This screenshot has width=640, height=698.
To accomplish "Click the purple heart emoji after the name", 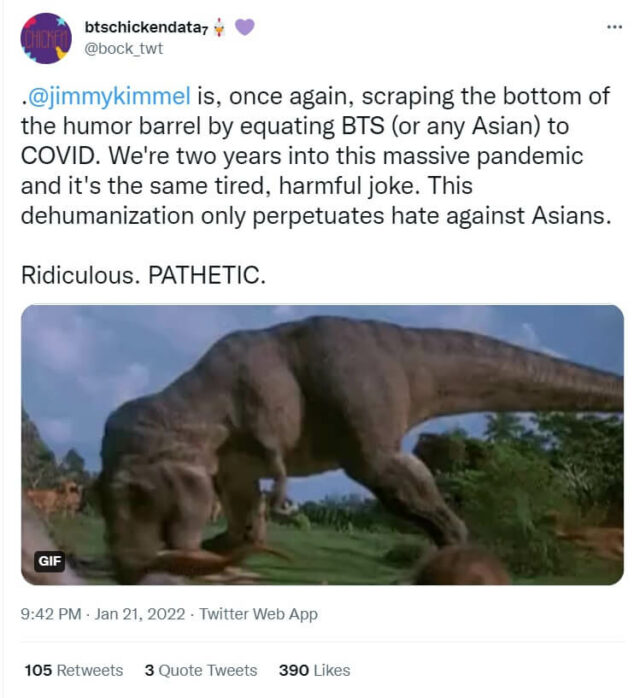I will tap(244, 28).
